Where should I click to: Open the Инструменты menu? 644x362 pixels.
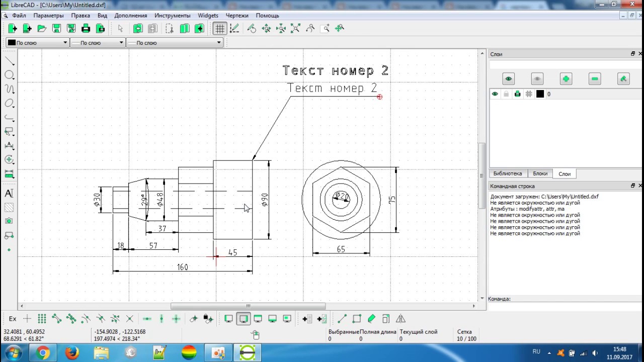click(173, 16)
